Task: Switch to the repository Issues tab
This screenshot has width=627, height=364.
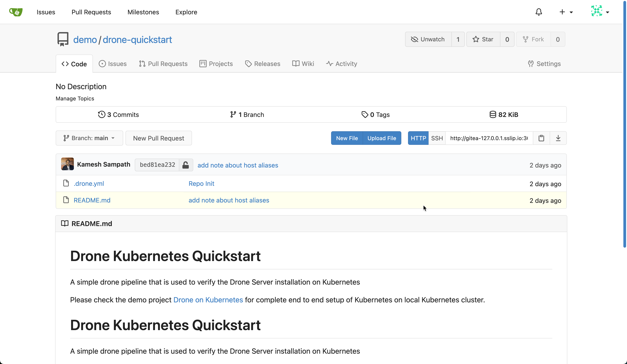Action: (112, 64)
